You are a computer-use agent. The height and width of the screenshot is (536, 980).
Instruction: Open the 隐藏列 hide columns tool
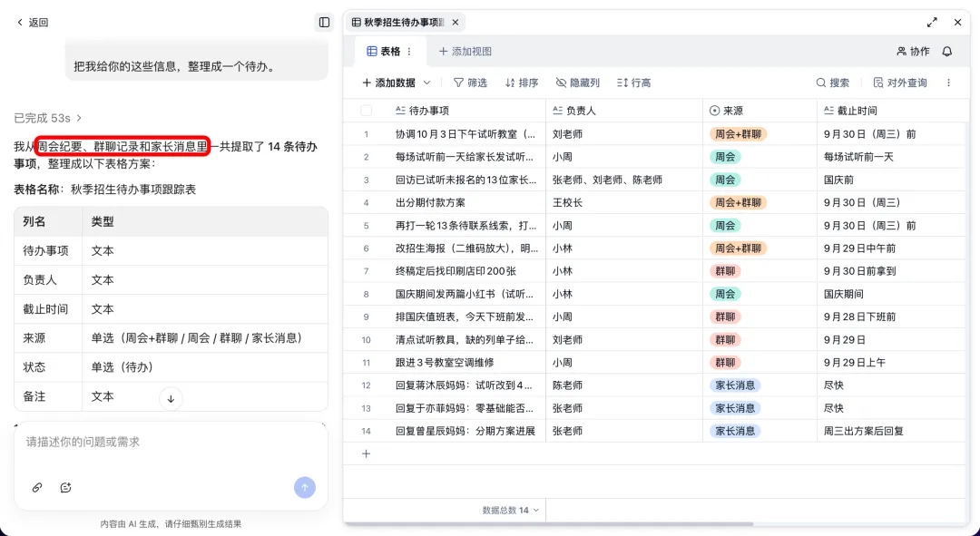[577, 83]
